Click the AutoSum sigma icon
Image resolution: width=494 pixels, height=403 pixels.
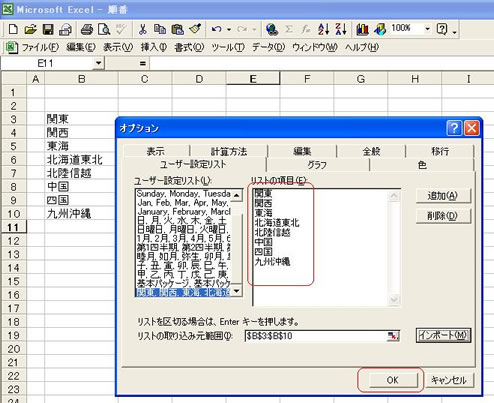click(x=289, y=29)
